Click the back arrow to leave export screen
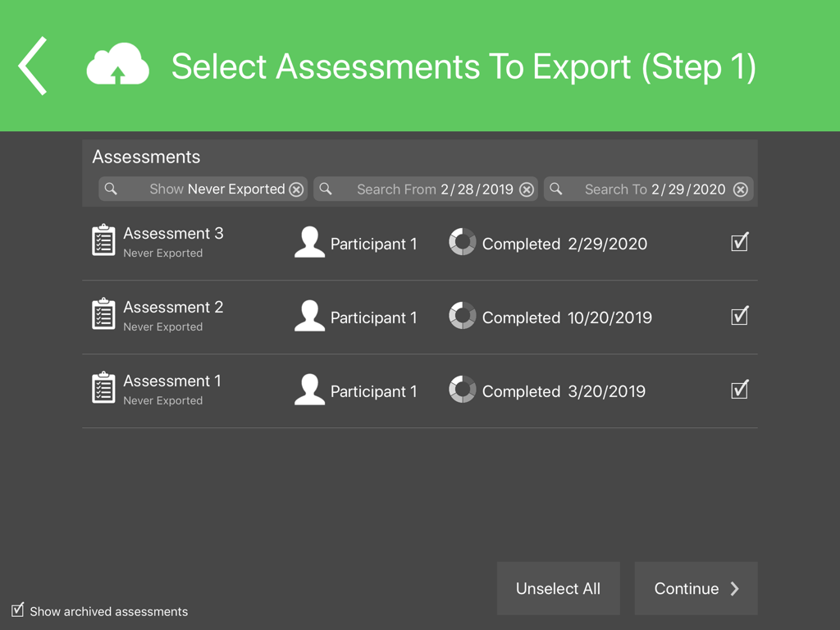The image size is (840, 630). point(32,66)
